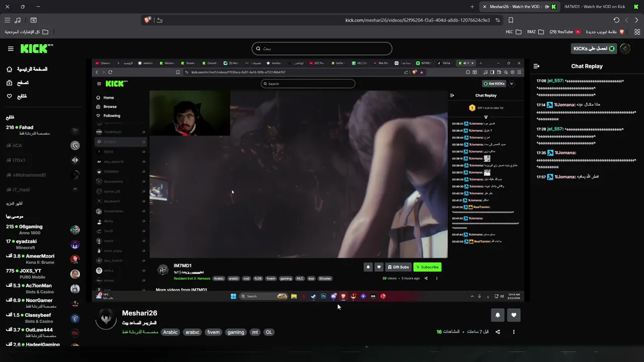Open the recommended 06gaming channel
This screenshot has width=644, height=362.
coord(43,230)
